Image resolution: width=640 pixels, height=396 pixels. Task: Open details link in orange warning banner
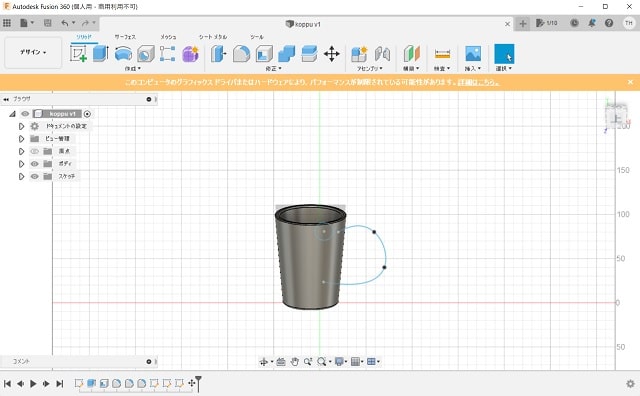[478, 82]
